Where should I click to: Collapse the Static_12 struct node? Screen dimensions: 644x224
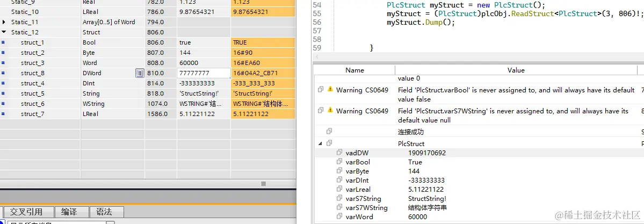pyautogui.click(x=4, y=32)
